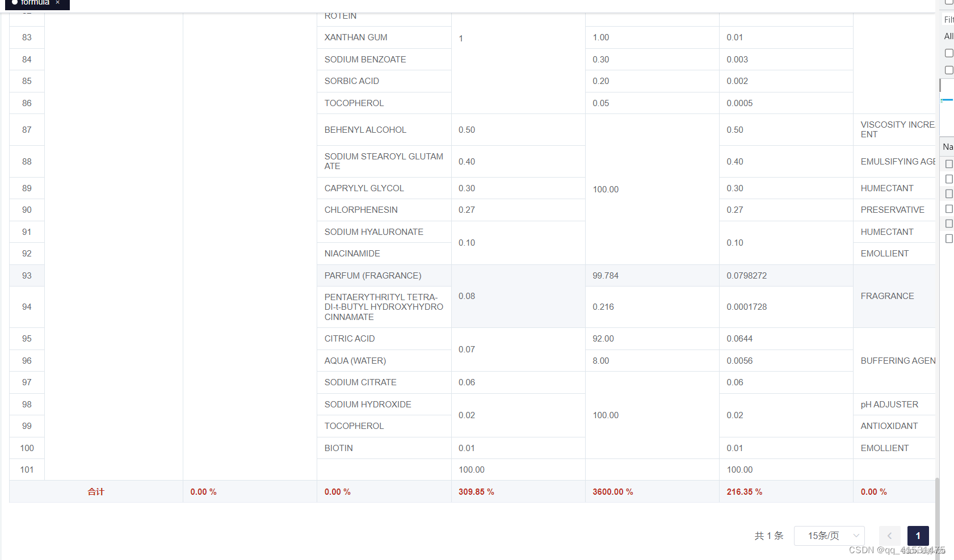Click the page 1 pagination button
The image size is (954, 560).
click(x=918, y=536)
